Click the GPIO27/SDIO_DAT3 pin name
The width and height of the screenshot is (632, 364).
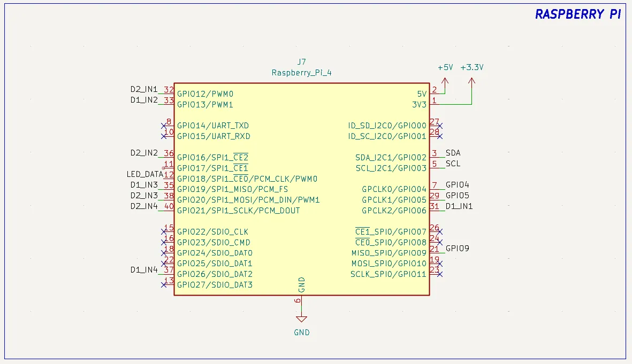(215, 285)
